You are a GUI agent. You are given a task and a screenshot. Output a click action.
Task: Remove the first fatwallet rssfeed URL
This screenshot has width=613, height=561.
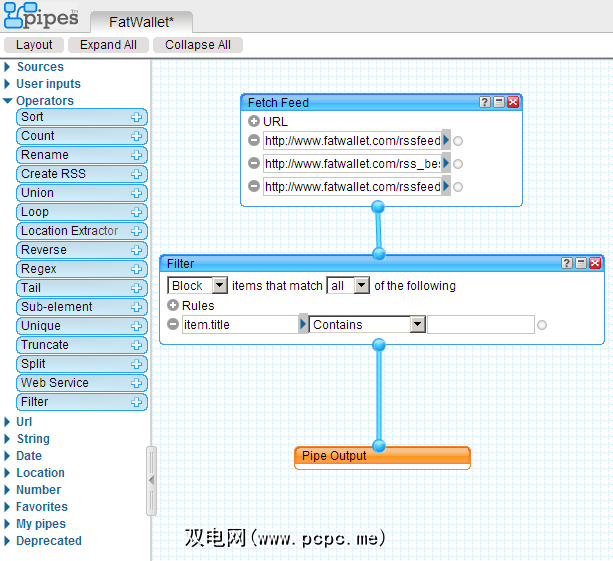coord(254,140)
